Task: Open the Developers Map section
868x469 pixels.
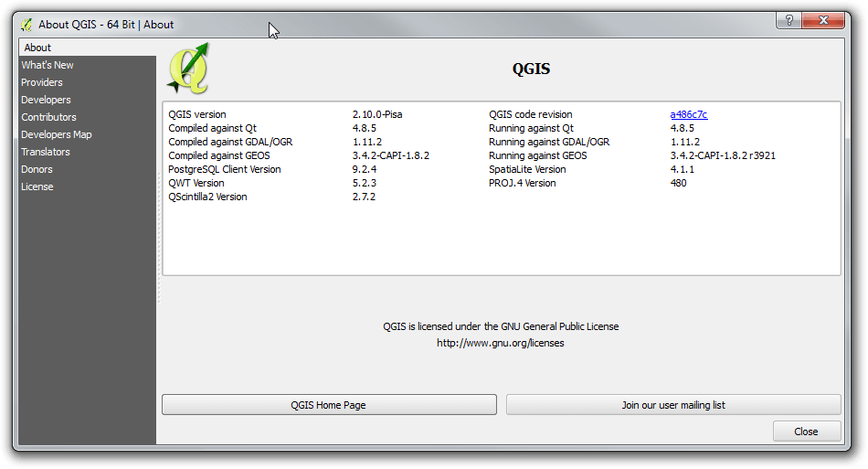Action: click(x=88, y=134)
